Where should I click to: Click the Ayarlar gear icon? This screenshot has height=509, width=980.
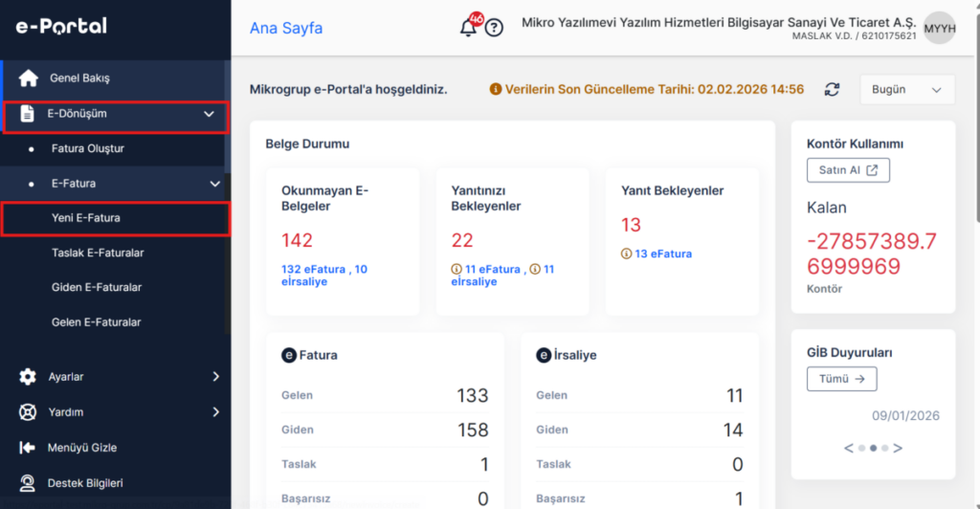point(28,377)
